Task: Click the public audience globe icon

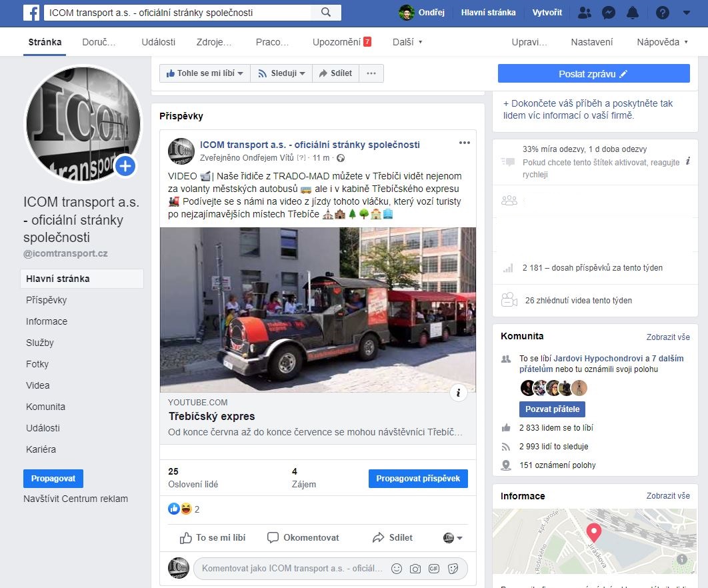Action: tap(341, 158)
